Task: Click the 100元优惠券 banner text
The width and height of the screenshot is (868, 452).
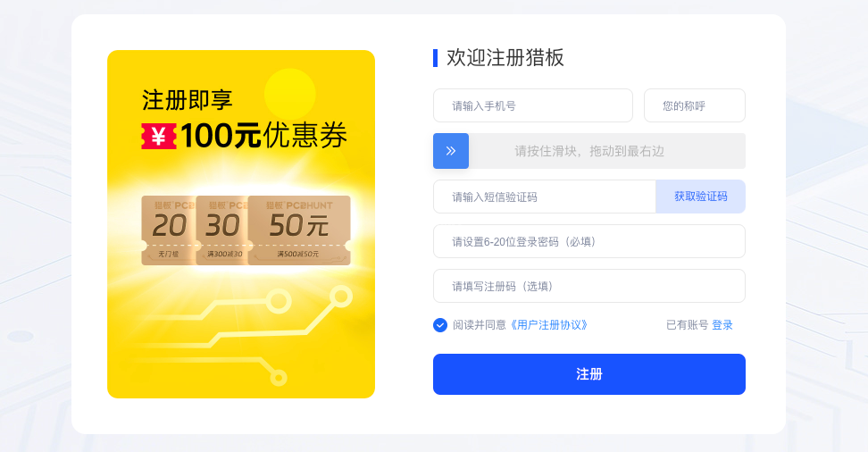Action: (x=263, y=136)
